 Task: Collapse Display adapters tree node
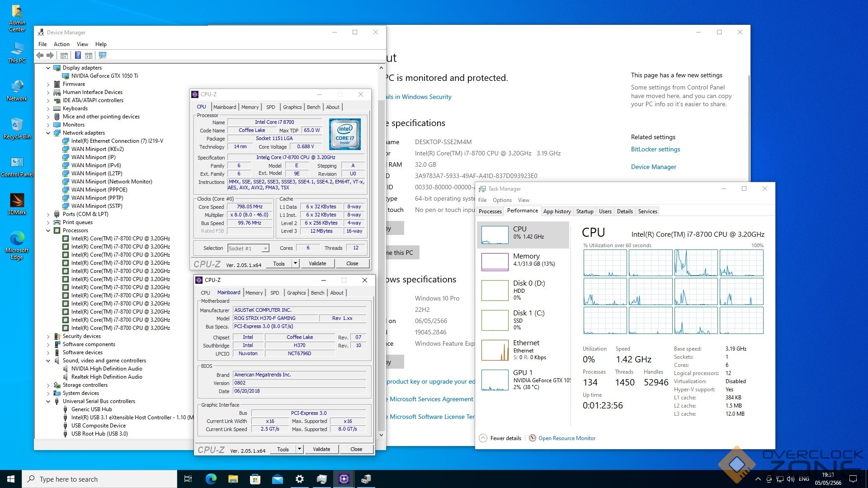48,68
